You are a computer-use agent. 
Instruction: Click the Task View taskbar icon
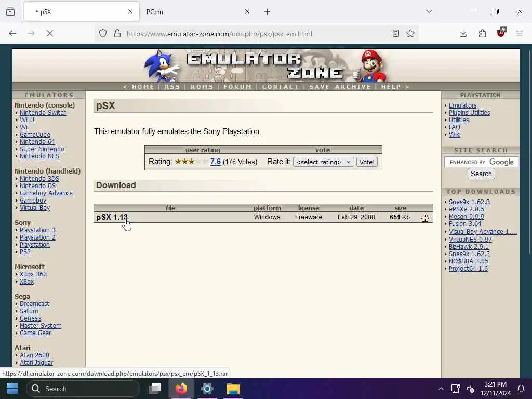[155, 389]
